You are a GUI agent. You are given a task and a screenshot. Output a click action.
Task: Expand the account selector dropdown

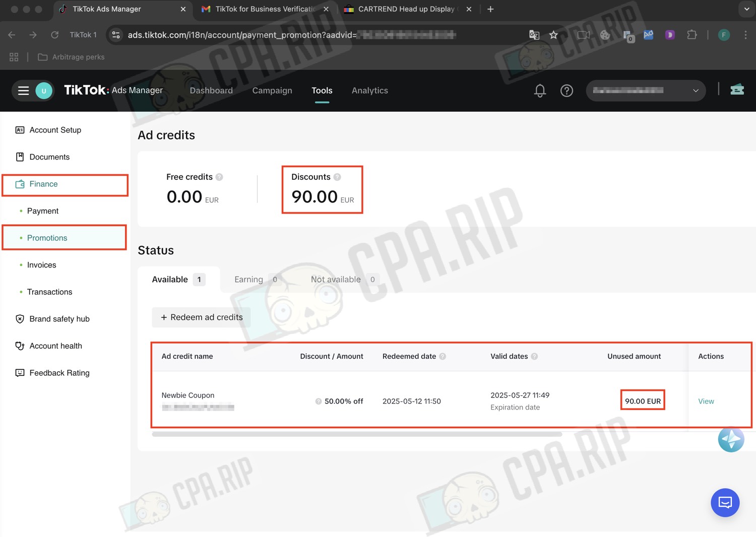(x=646, y=91)
